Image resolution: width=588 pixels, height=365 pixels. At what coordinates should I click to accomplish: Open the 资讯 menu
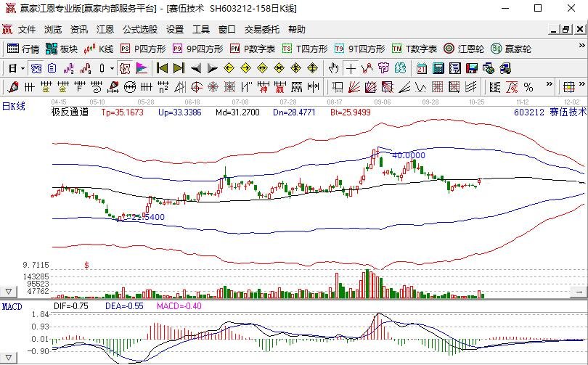pos(79,30)
